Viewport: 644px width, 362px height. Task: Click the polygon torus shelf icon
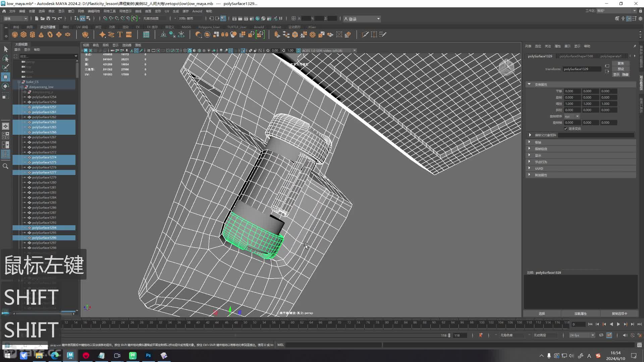(x=50, y=35)
